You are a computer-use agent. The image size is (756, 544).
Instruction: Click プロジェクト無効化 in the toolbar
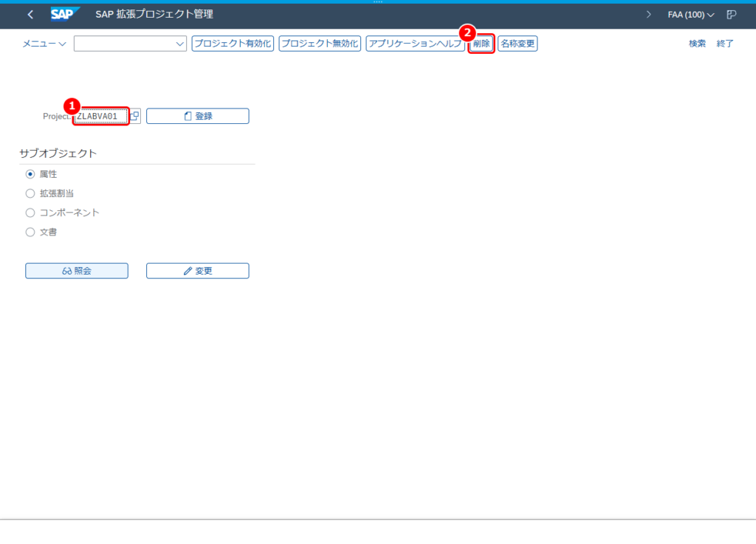coord(320,44)
